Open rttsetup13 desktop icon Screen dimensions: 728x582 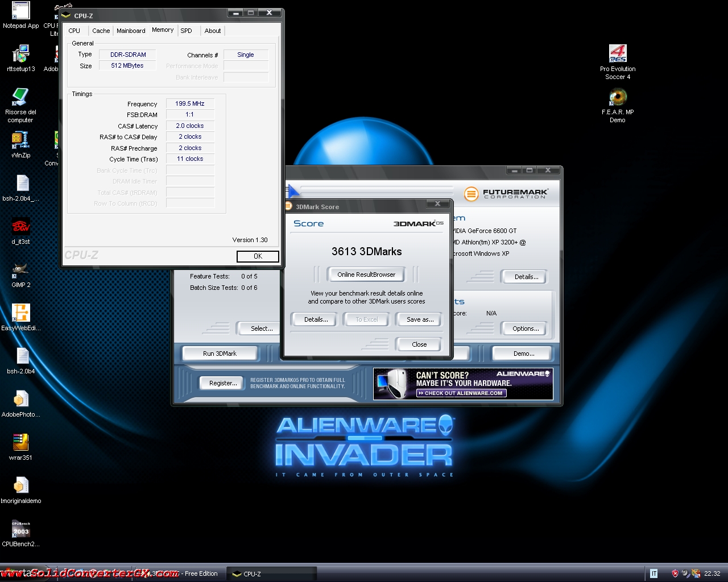click(20, 59)
